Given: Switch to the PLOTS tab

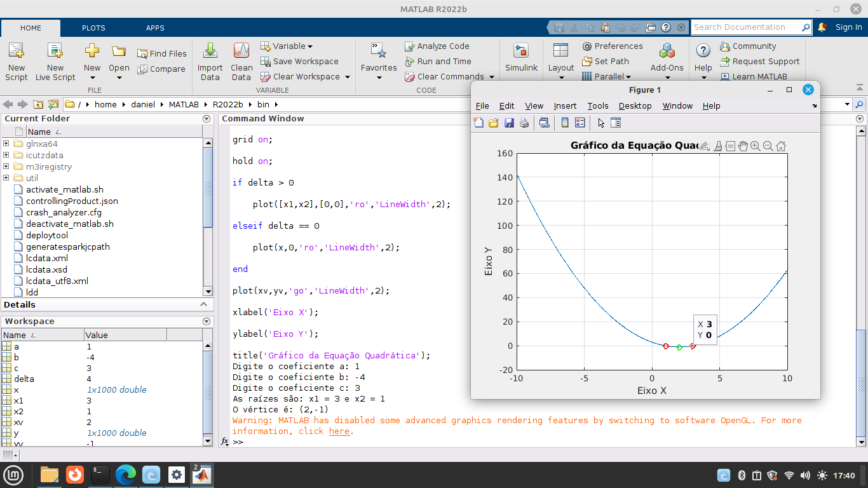Looking at the screenshot, I should coord(93,28).
